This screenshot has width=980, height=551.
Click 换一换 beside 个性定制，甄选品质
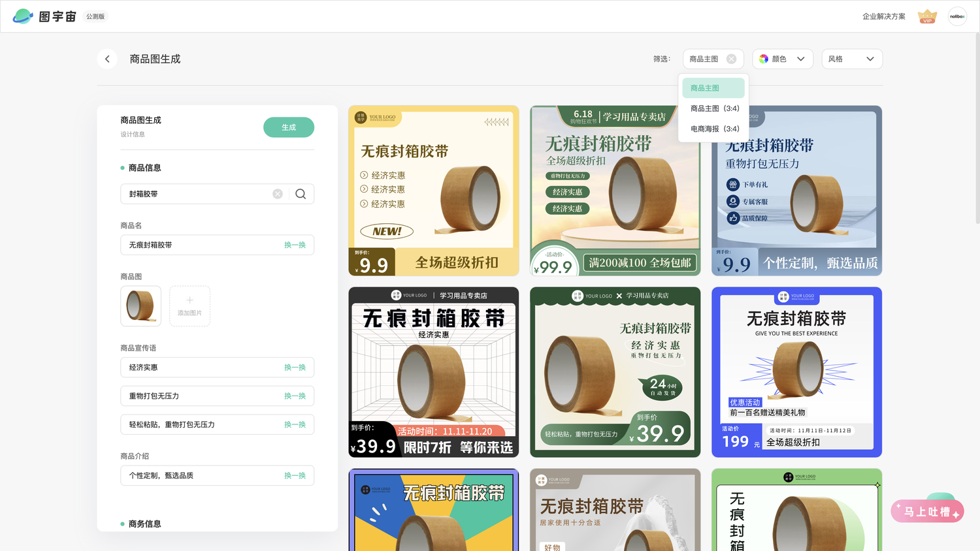(295, 475)
